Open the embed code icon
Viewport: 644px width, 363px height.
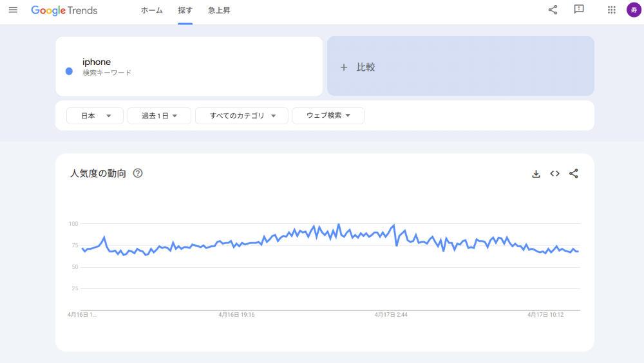pyautogui.click(x=555, y=174)
